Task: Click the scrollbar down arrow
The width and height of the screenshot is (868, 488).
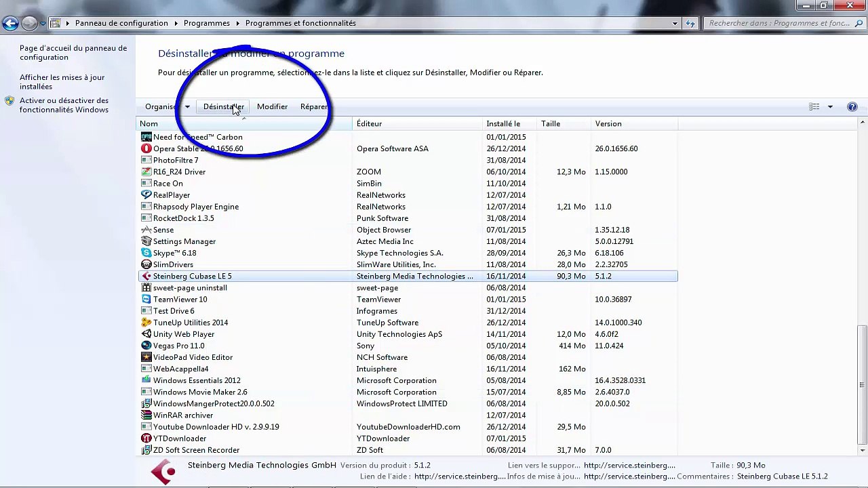Action: click(x=862, y=451)
